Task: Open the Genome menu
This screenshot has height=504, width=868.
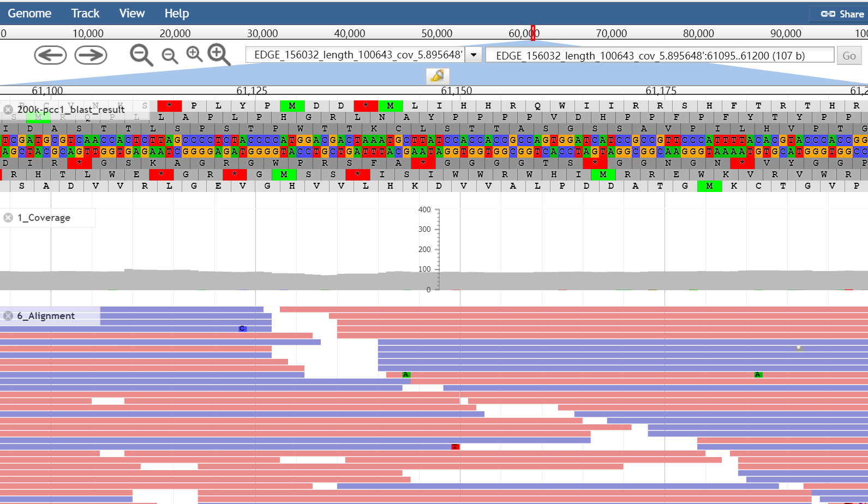Action: click(x=29, y=13)
